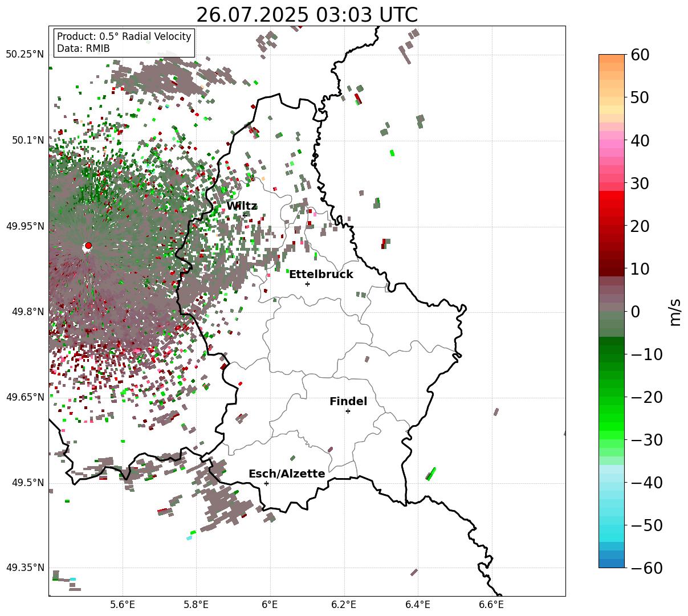Click the red radar site marker
Viewport: 688px width, 616px height.
(x=88, y=246)
